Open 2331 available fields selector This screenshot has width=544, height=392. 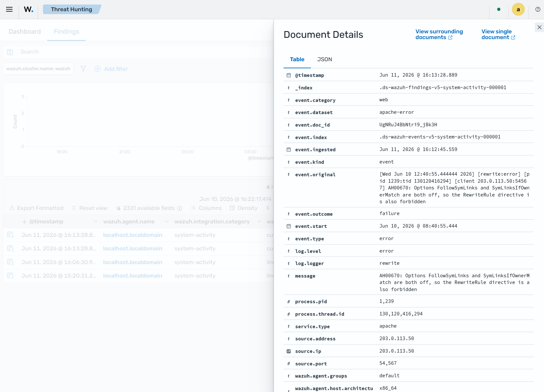[146, 208]
